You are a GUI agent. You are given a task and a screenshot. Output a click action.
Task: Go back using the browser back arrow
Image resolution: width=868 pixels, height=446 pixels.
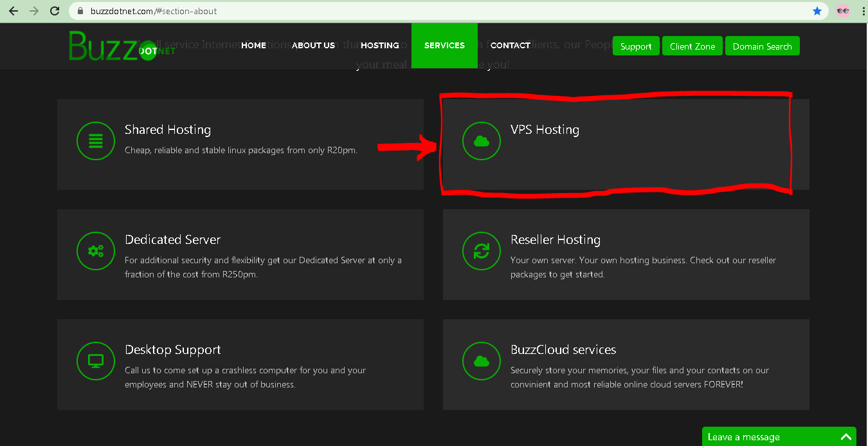(x=14, y=11)
